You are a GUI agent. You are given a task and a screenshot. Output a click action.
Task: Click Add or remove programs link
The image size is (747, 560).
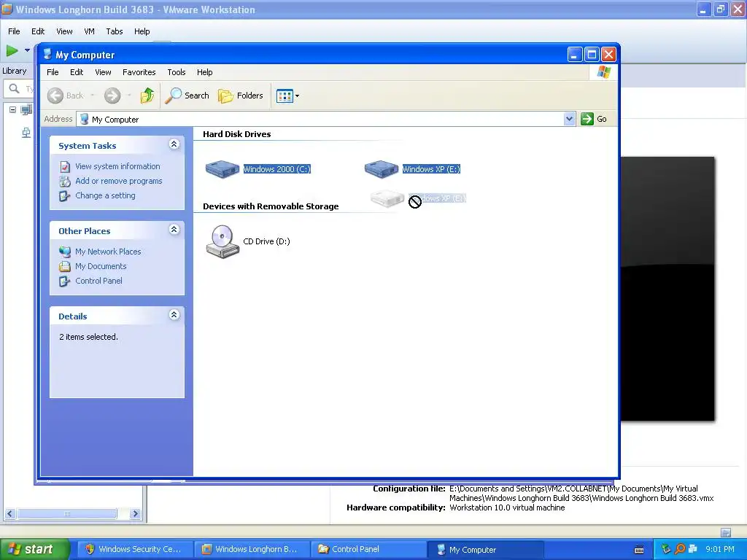(119, 181)
